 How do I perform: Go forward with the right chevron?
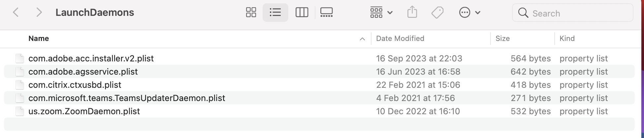(39, 13)
